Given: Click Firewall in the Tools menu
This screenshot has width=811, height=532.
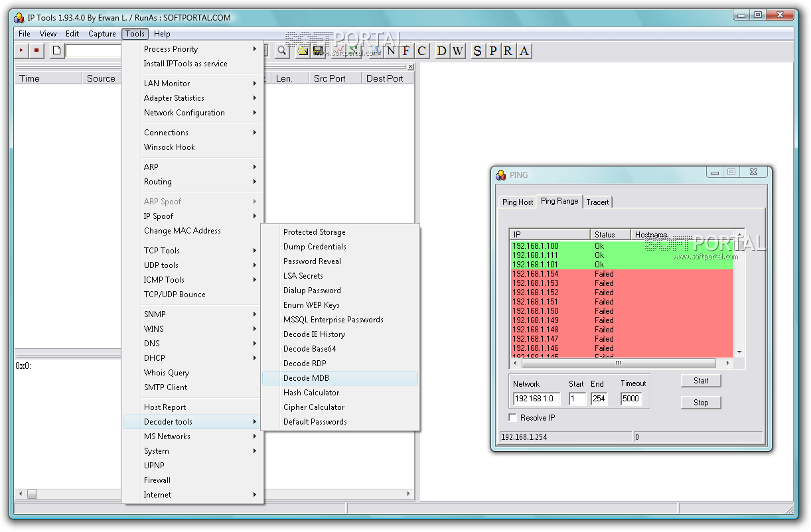Looking at the screenshot, I should click(193, 480).
